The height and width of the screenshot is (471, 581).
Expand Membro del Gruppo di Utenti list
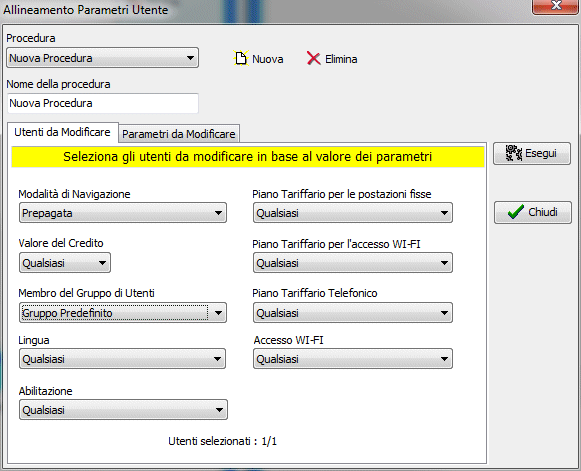tap(123, 313)
